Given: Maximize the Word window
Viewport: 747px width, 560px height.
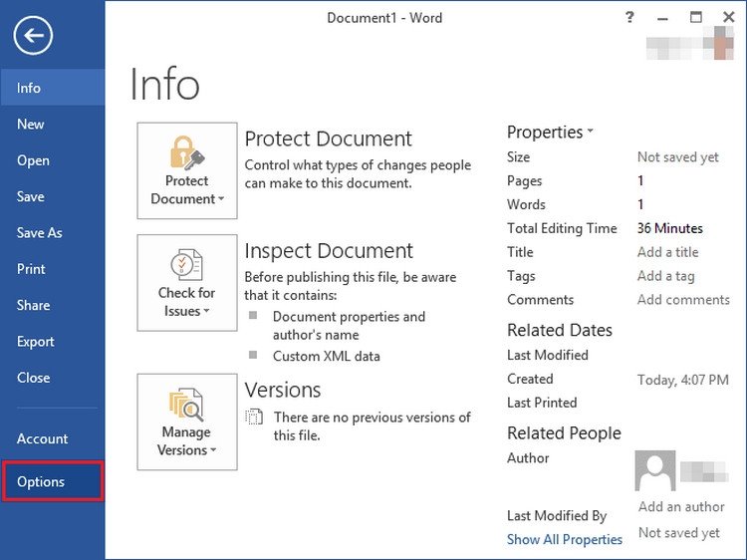Looking at the screenshot, I should 696,18.
